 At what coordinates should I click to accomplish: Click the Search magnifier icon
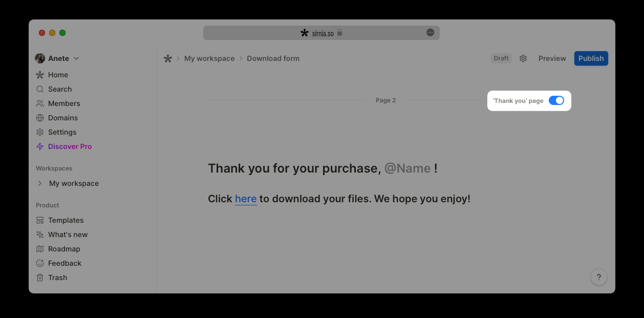40,89
